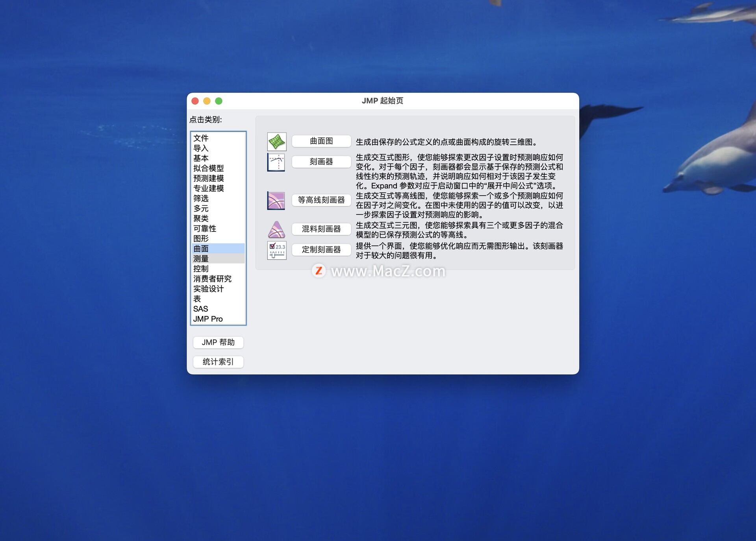This screenshot has width=756, height=541.
Task: Select the 聚类 category
Action: (x=218, y=219)
